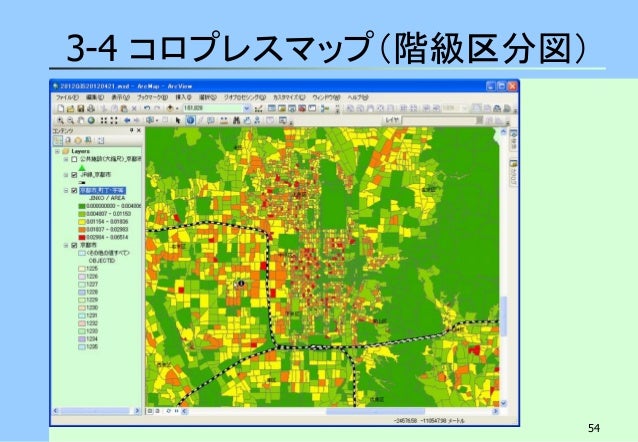The height and width of the screenshot is (442, 638).
Task: Click the Open folder icon in toolbar
Action: 70,108
